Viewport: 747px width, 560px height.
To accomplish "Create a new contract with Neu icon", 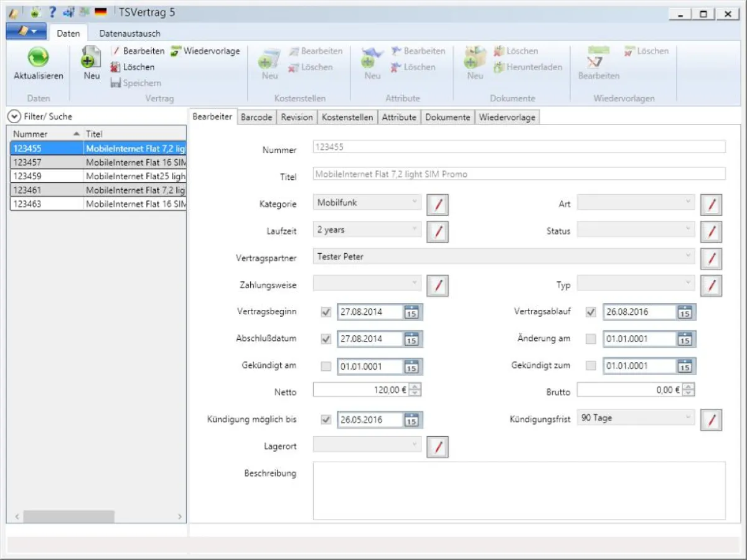I will 92,58.
